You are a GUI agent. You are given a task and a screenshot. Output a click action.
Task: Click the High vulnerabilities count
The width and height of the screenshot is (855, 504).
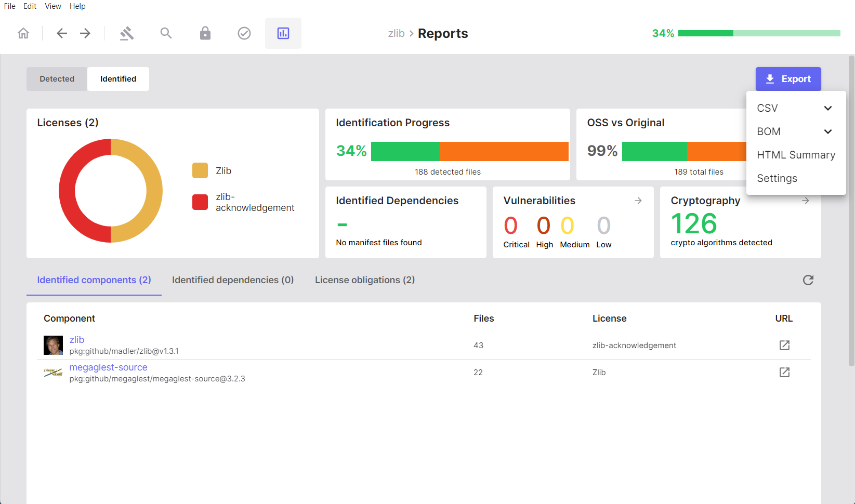pos(544,226)
